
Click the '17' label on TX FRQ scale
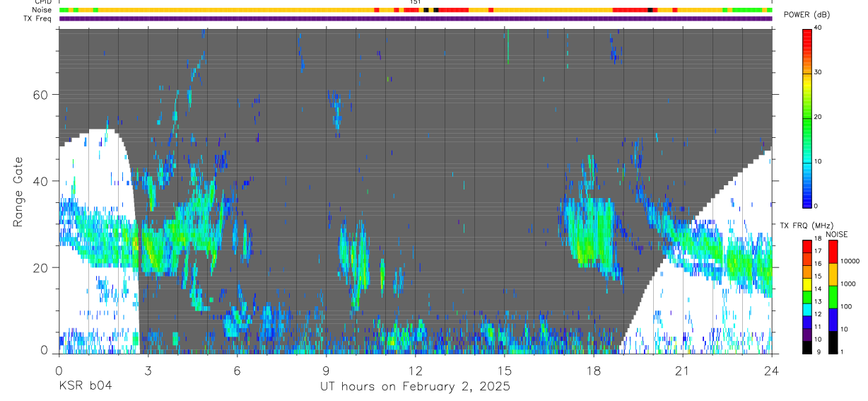point(819,251)
